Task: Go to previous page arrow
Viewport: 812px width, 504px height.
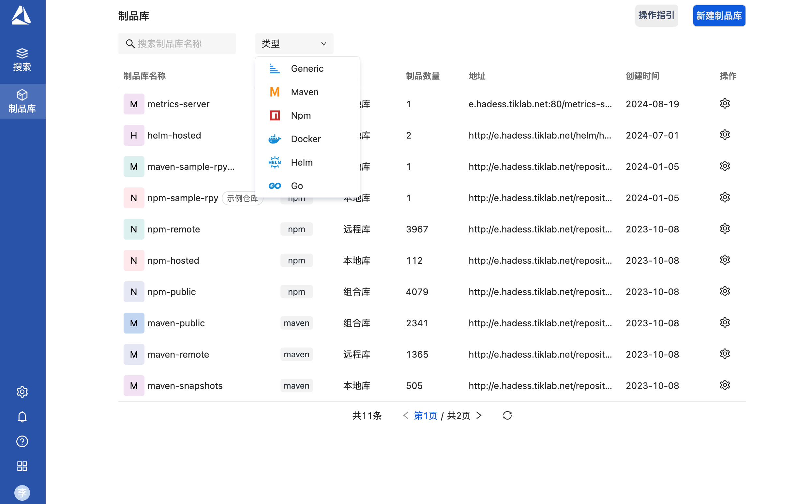Action: [405, 415]
